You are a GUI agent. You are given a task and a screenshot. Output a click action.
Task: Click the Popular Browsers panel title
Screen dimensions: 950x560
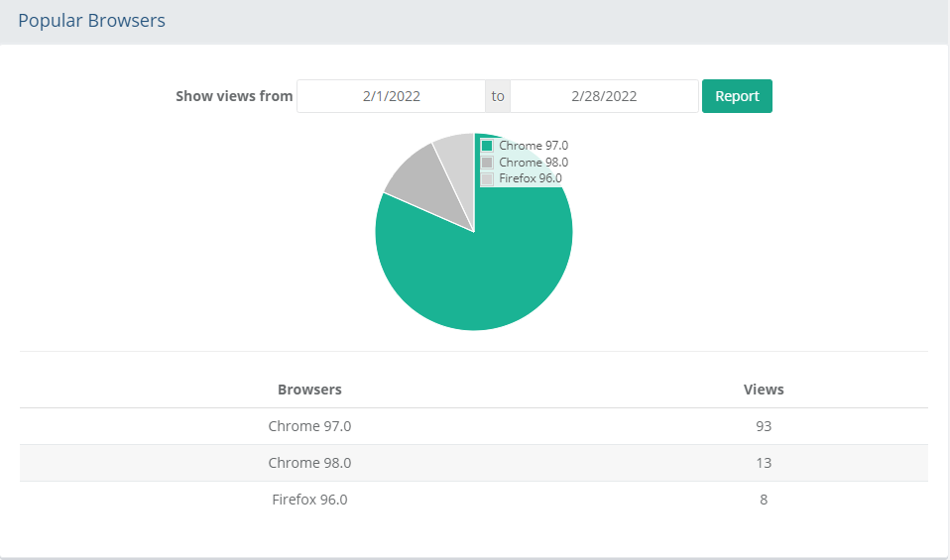coord(91,21)
